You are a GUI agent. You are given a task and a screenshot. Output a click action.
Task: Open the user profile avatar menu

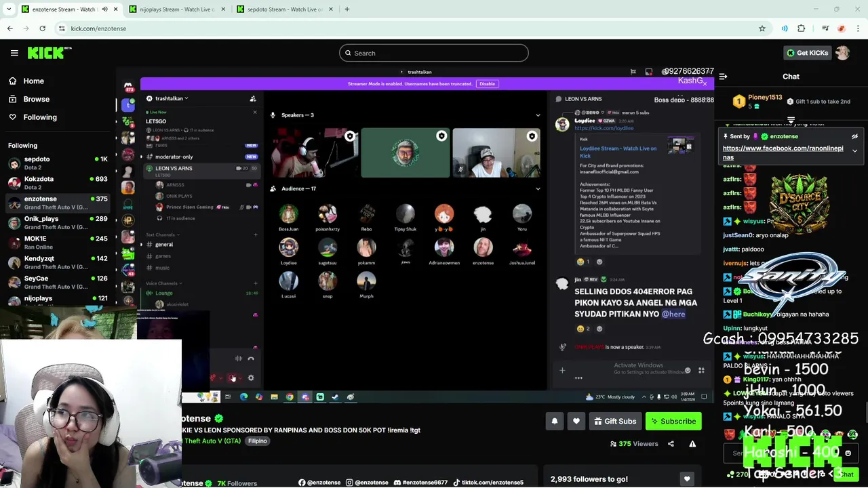[x=843, y=53]
